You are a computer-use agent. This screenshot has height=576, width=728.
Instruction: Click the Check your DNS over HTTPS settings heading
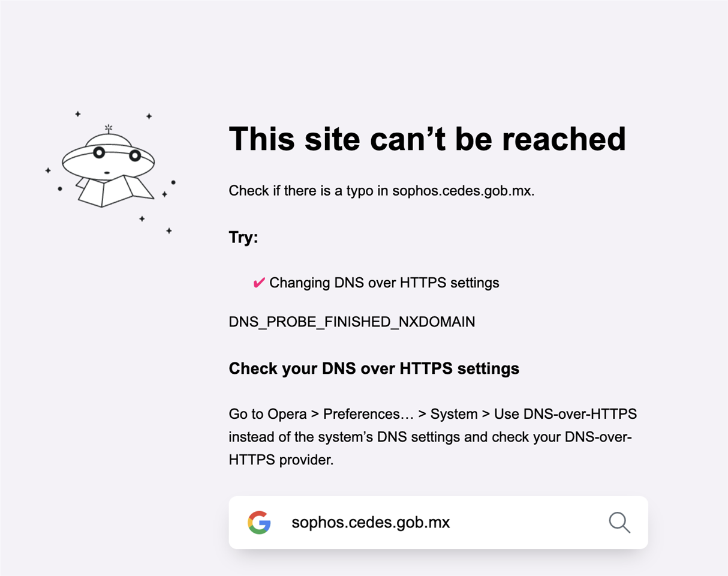[374, 368]
